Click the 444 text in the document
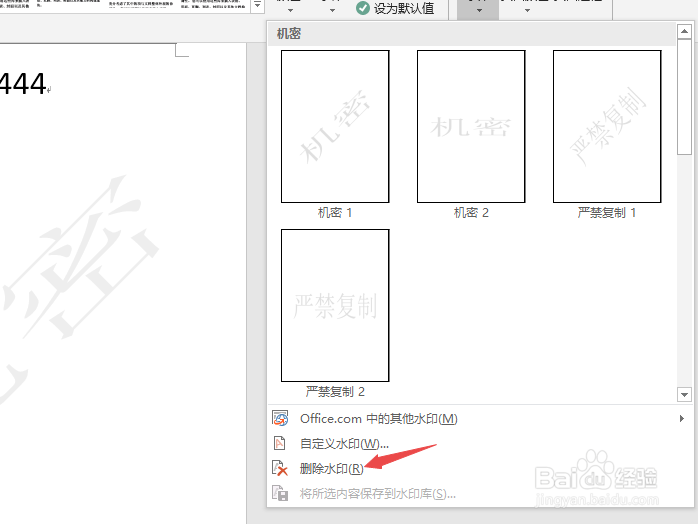The height and width of the screenshot is (524, 698). (22, 84)
